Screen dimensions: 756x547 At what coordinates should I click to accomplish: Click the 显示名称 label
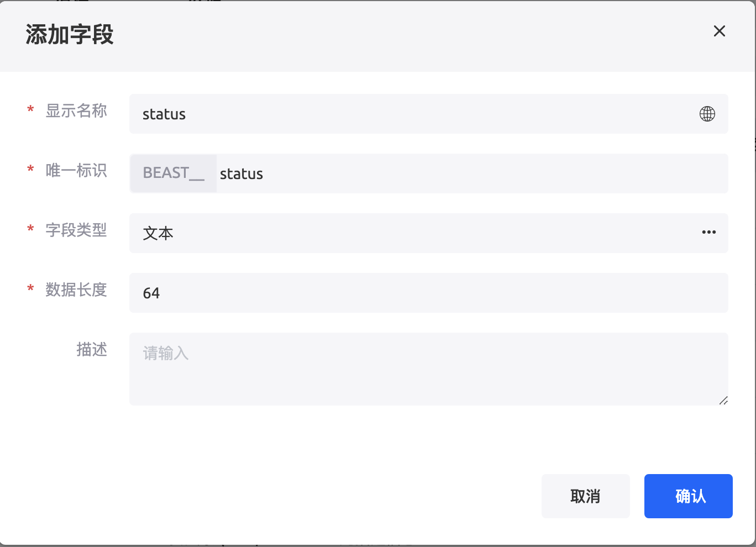pos(76,111)
